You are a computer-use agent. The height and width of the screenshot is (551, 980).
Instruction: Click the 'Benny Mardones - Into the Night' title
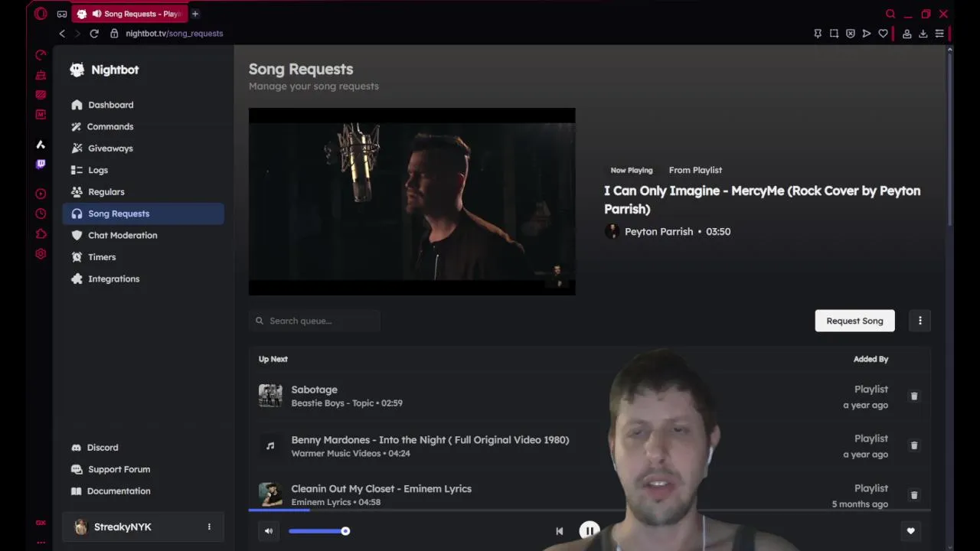pyautogui.click(x=430, y=440)
